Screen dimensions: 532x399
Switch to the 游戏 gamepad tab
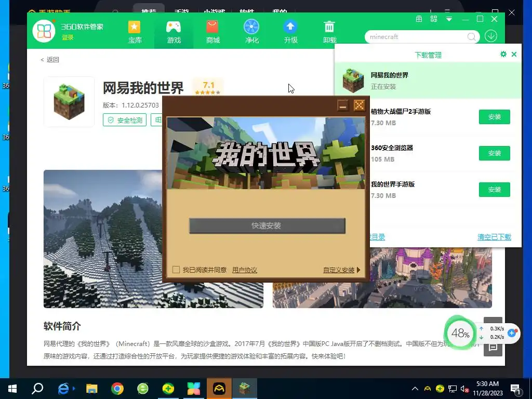[x=174, y=32]
